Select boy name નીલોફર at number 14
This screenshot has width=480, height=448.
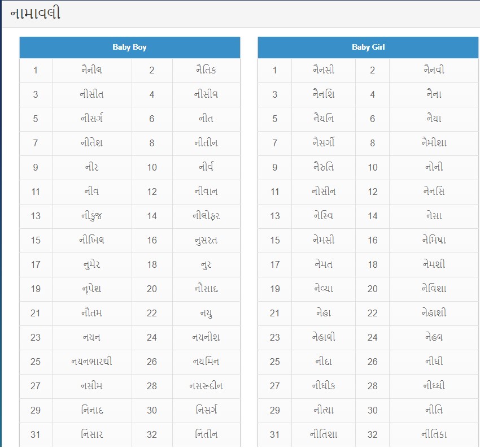(206, 216)
